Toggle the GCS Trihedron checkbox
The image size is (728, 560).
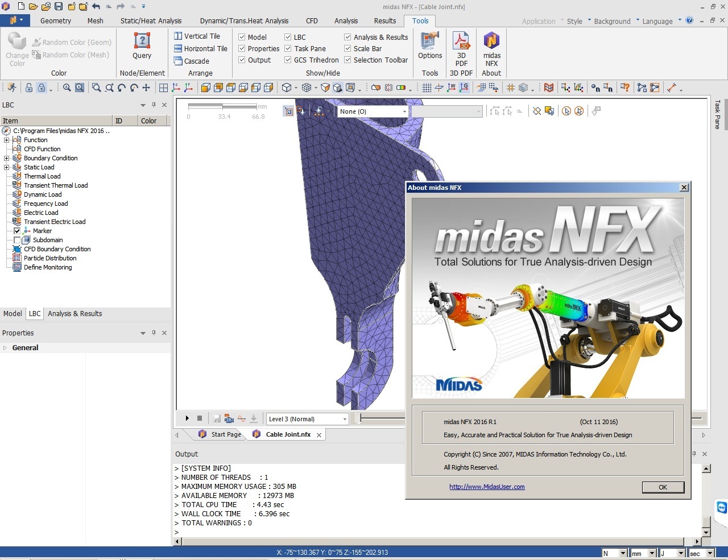tap(288, 60)
